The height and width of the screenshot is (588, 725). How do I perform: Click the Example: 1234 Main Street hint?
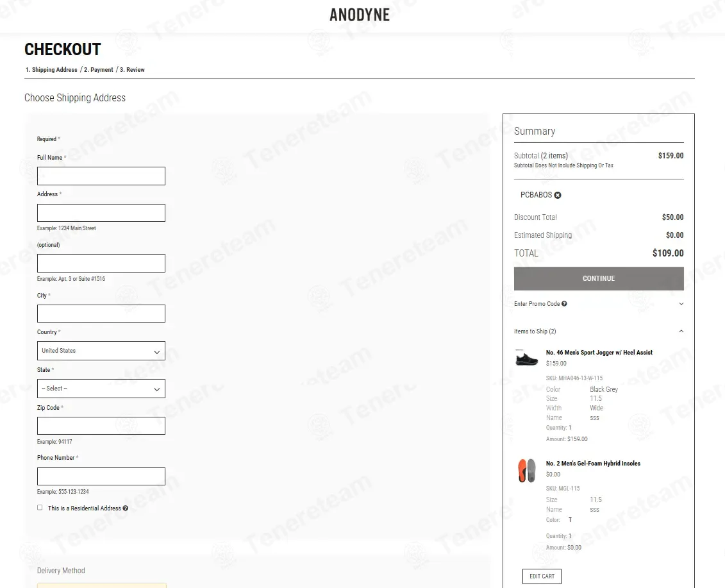[67, 228]
